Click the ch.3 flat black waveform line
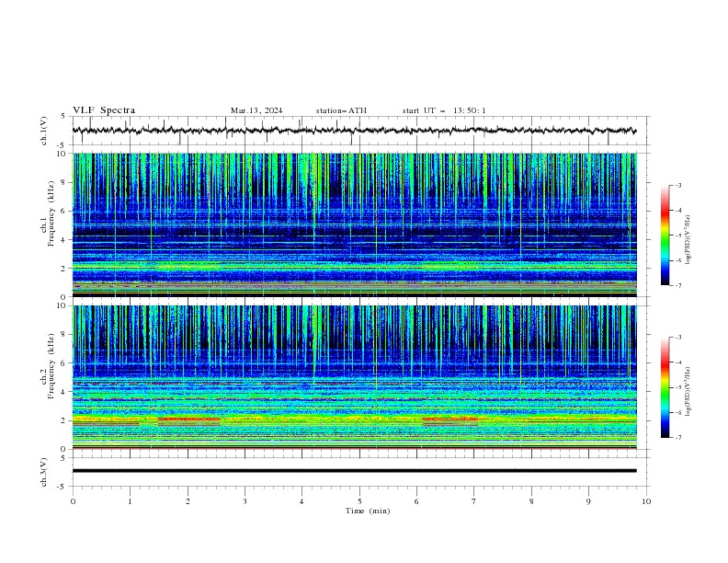 click(354, 471)
